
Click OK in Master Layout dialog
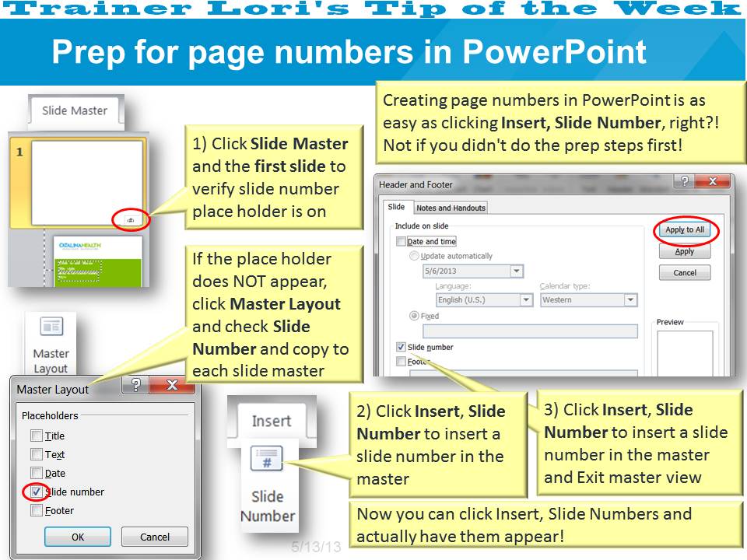[x=78, y=537]
